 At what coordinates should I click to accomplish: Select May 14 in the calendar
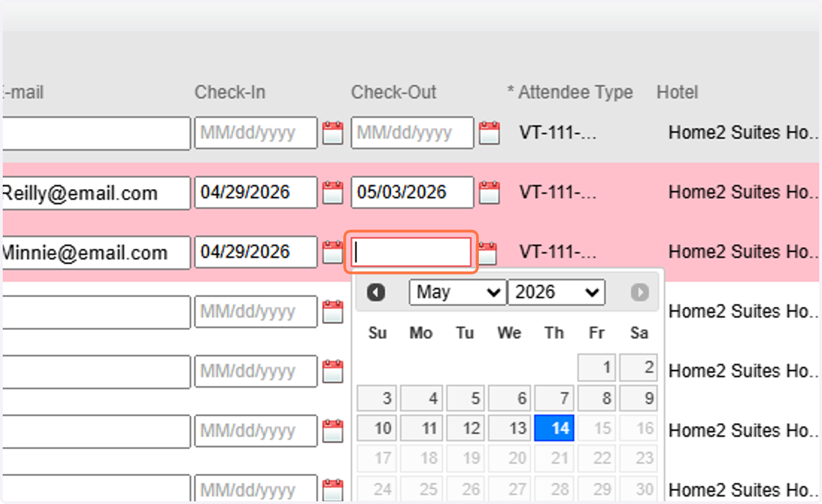click(554, 428)
